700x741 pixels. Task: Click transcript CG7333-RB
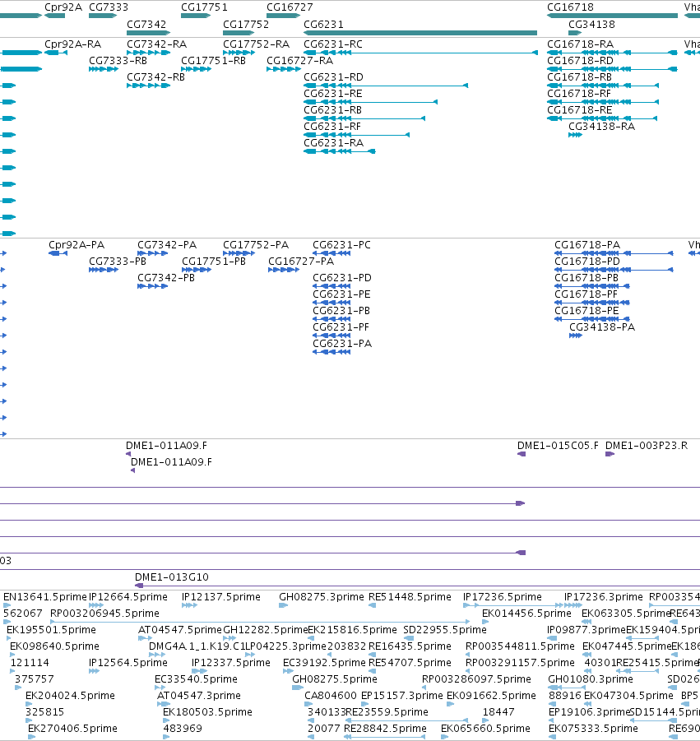click(x=118, y=61)
